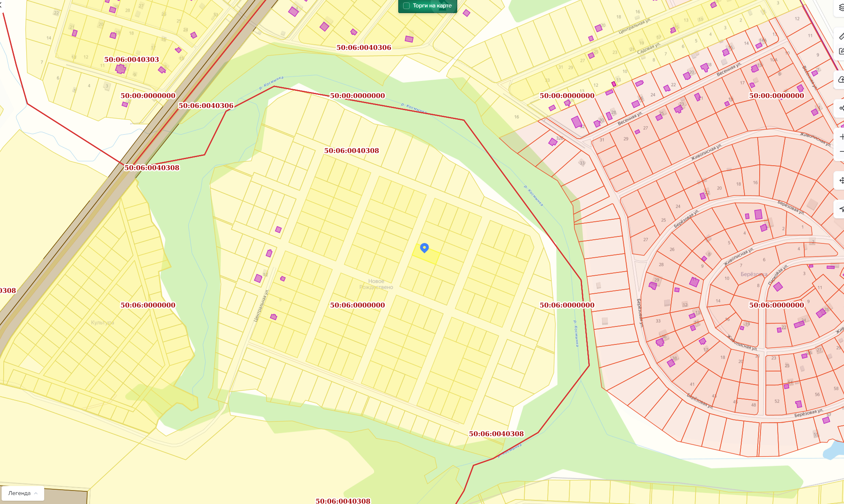The height and width of the screenshot is (504, 844).
Task: Click the 'Торги на карте' label text
Action: [x=432, y=6]
